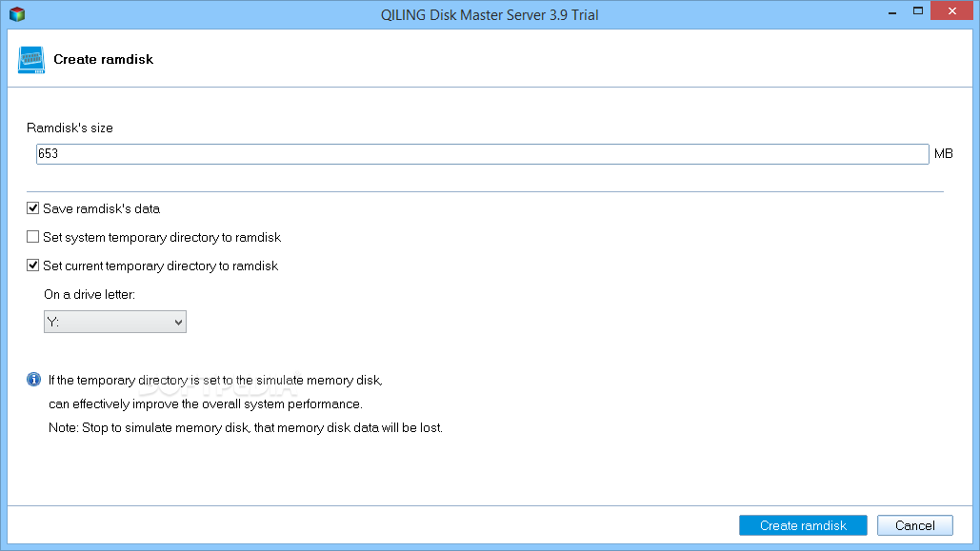Enable Set system temporary directory to ramdisk

click(x=33, y=237)
